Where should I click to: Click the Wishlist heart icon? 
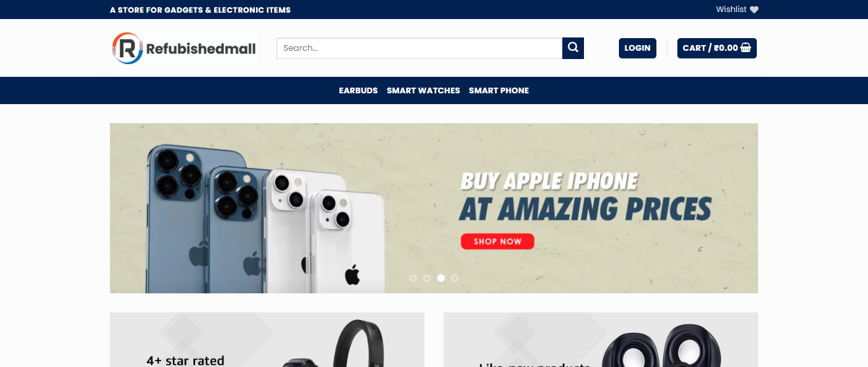pyautogui.click(x=754, y=10)
